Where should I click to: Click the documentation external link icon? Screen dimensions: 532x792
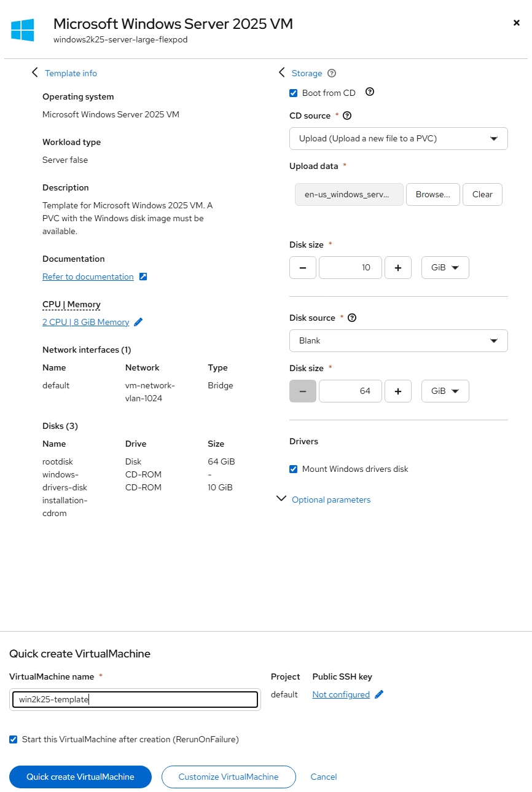[143, 276]
